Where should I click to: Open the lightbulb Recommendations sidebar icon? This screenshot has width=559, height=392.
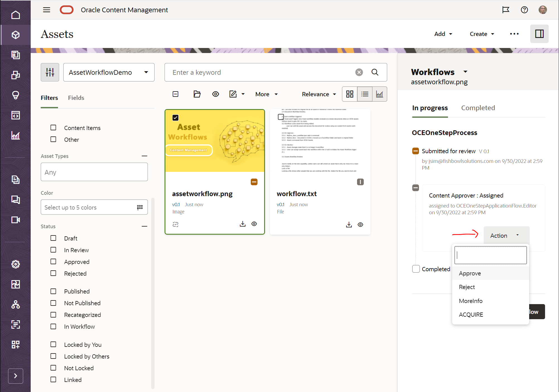coord(16,95)
